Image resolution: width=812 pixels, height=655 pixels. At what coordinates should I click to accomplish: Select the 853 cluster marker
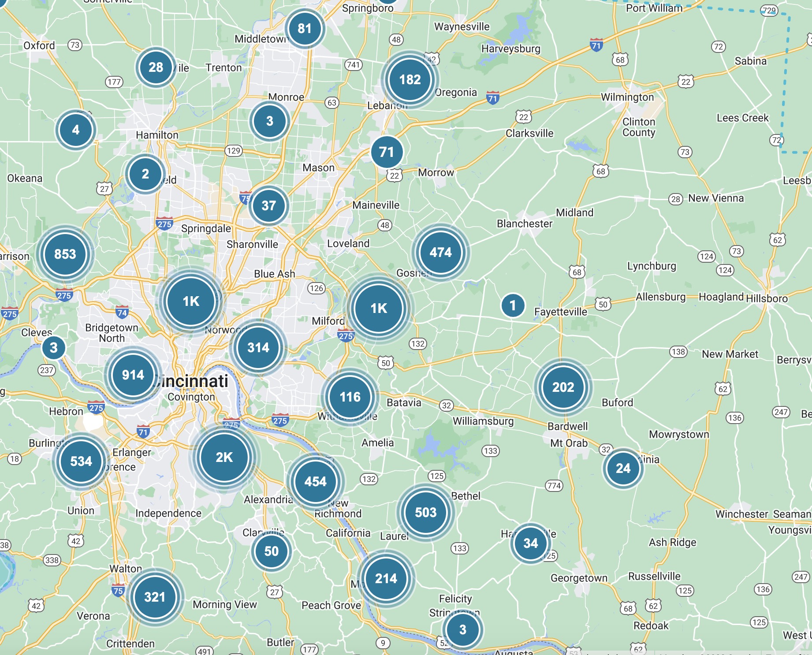(65, 254)
